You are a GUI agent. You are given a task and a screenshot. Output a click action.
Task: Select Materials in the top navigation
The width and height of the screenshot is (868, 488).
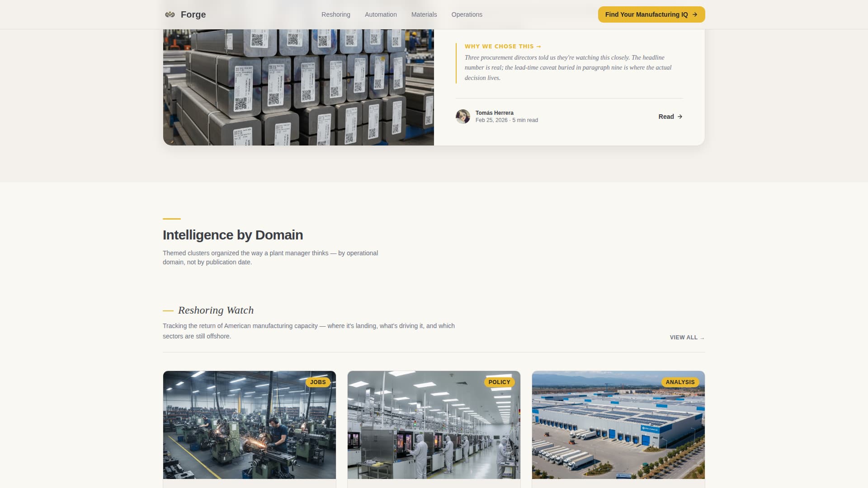[424, 14]
